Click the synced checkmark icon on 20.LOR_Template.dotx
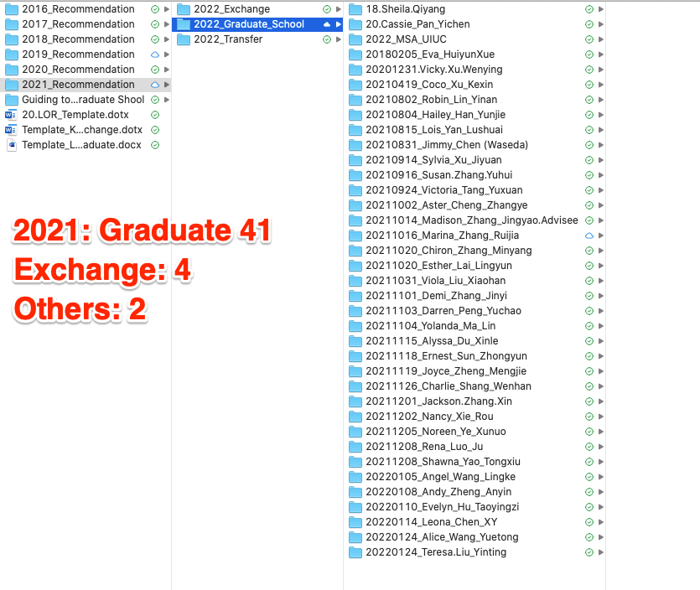The width and height of the screenshot is (700, 590). tap(155, 115)
